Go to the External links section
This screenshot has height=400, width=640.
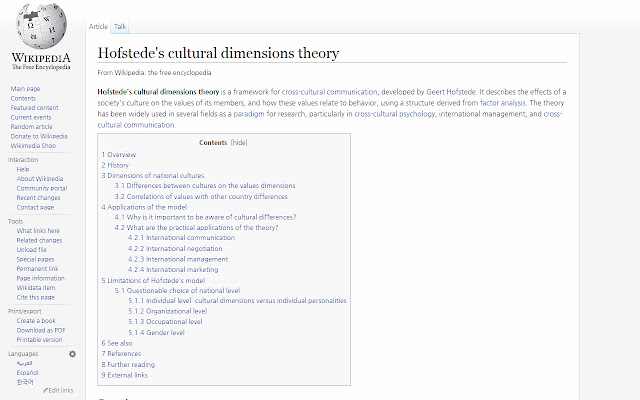[x=128, y=374]
